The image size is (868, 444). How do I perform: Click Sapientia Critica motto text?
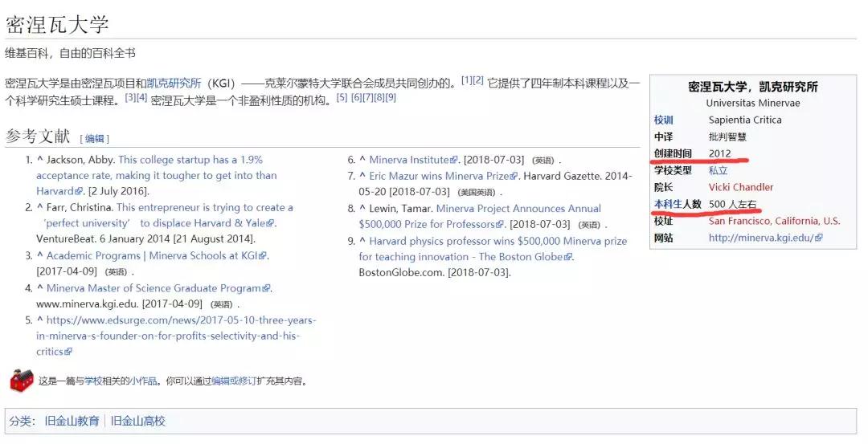coord(745,120)
